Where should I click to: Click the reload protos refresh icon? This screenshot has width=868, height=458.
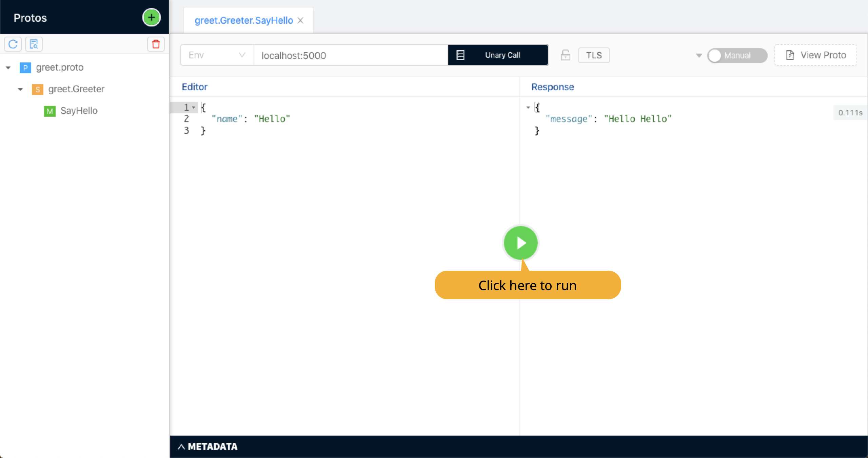pyautogui.click(x=13, y=44)
